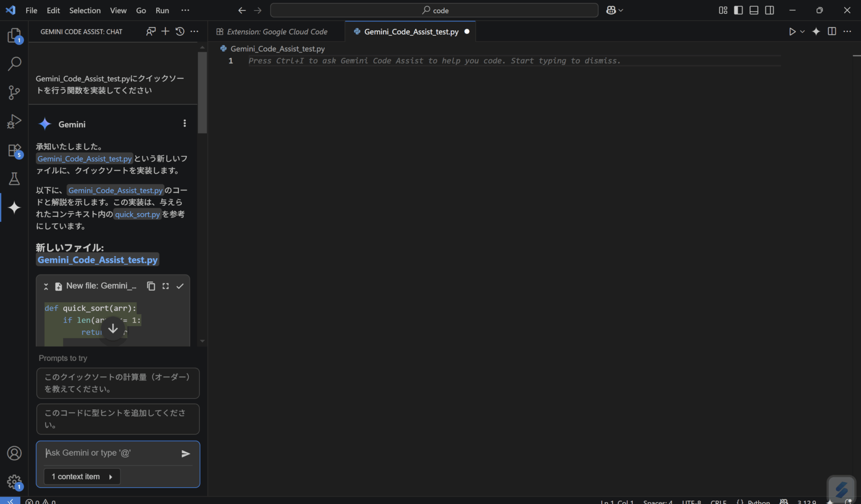Go forward in navigation history

[258, 11]
